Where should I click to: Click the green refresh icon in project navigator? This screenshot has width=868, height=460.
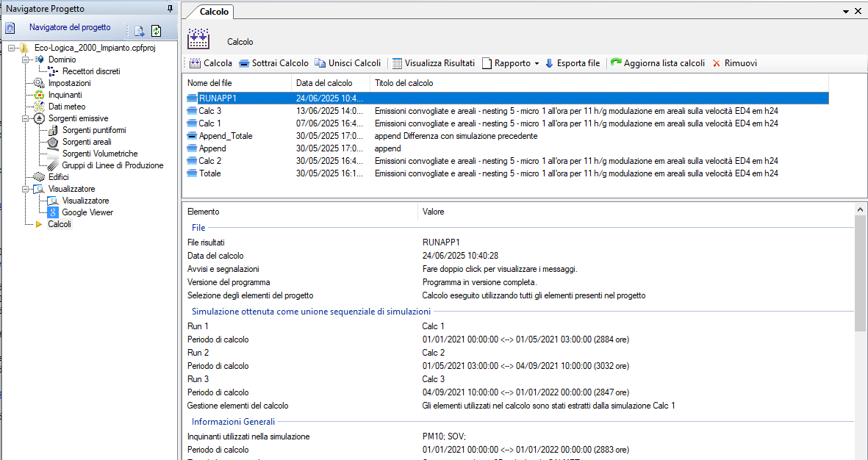coord(156,31)
